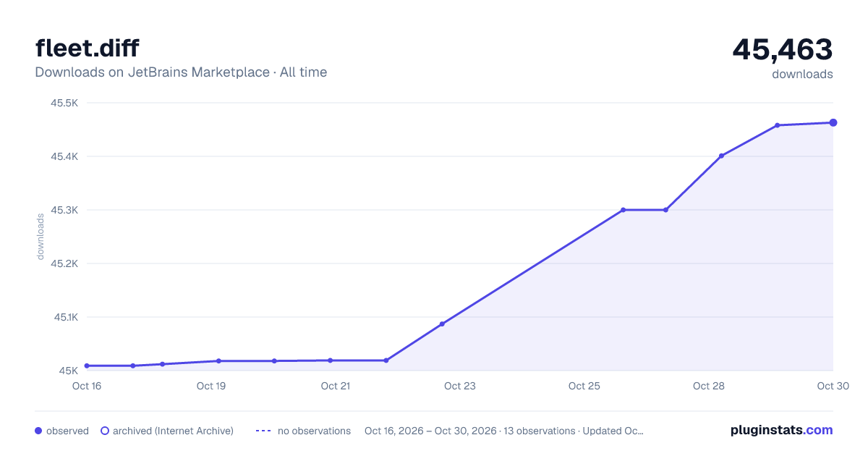
Task: Click the '45,463' total downloads figure
Action: point(783,49)
